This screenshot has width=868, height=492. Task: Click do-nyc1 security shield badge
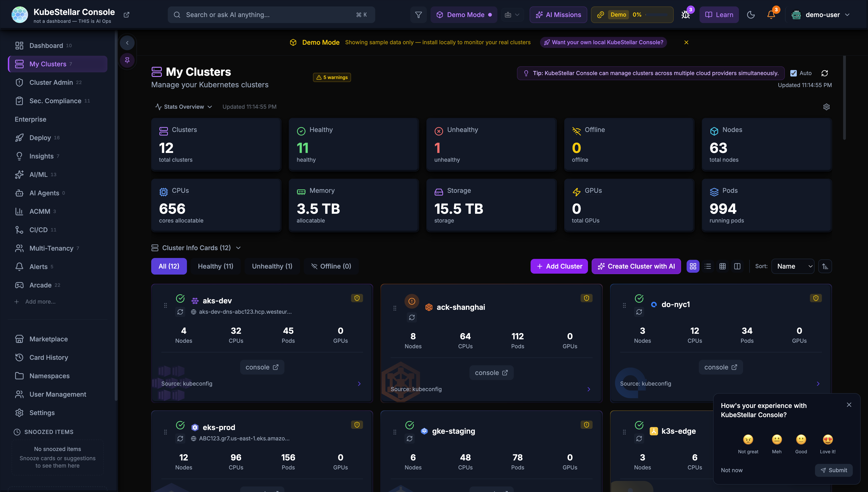click(x=816, y=298)
